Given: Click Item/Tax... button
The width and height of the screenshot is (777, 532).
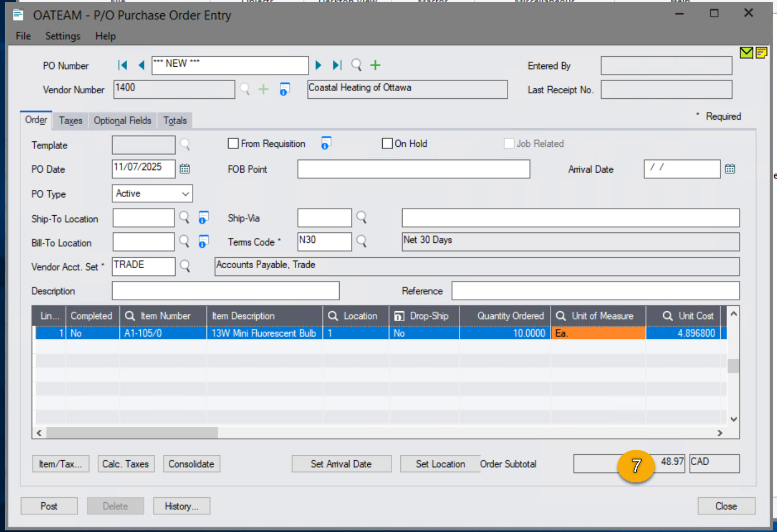Looking at the screenshot, I should pyautogui.click(x=60, y=464).
